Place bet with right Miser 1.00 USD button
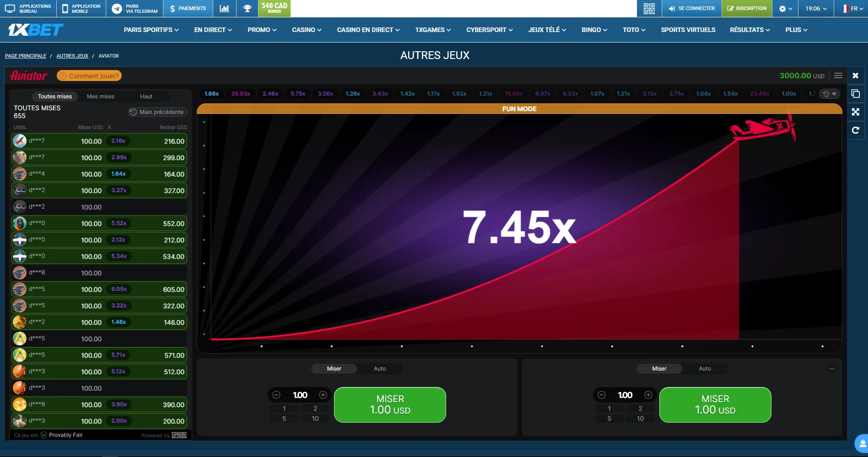Viewport: 868px width, 457px height. [715, 405]
